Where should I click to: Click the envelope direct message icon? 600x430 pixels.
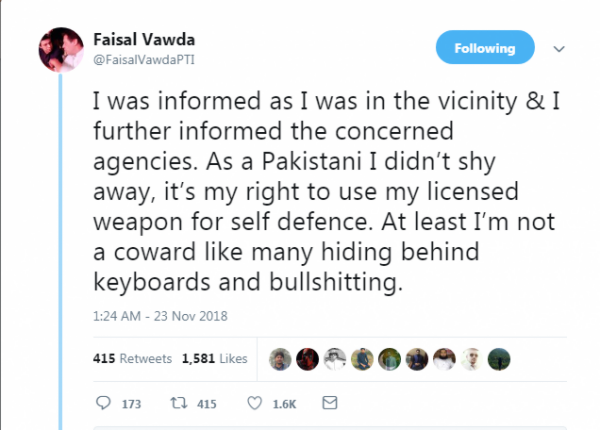coord(329,403)
